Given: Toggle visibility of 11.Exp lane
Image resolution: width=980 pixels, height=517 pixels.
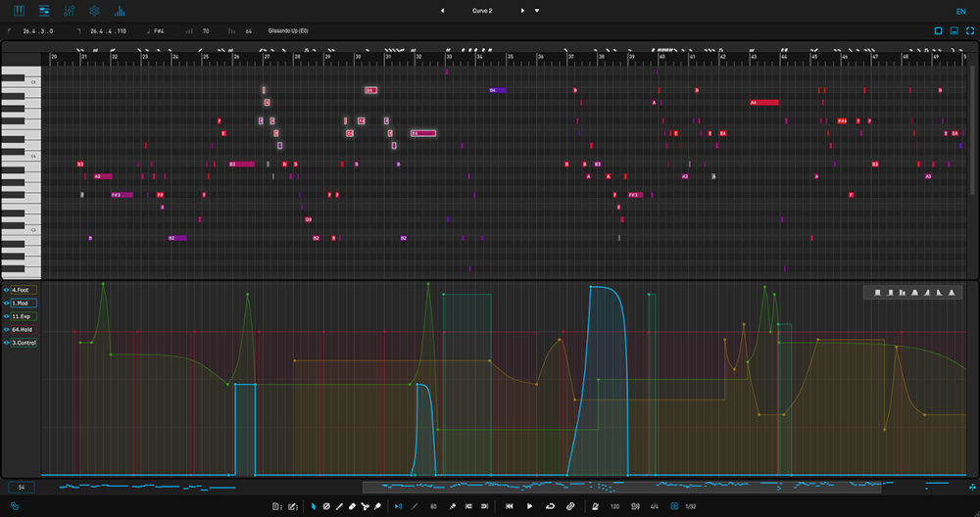Looking at the screenshot, I should pyautogui.click(x=6, y=316).
